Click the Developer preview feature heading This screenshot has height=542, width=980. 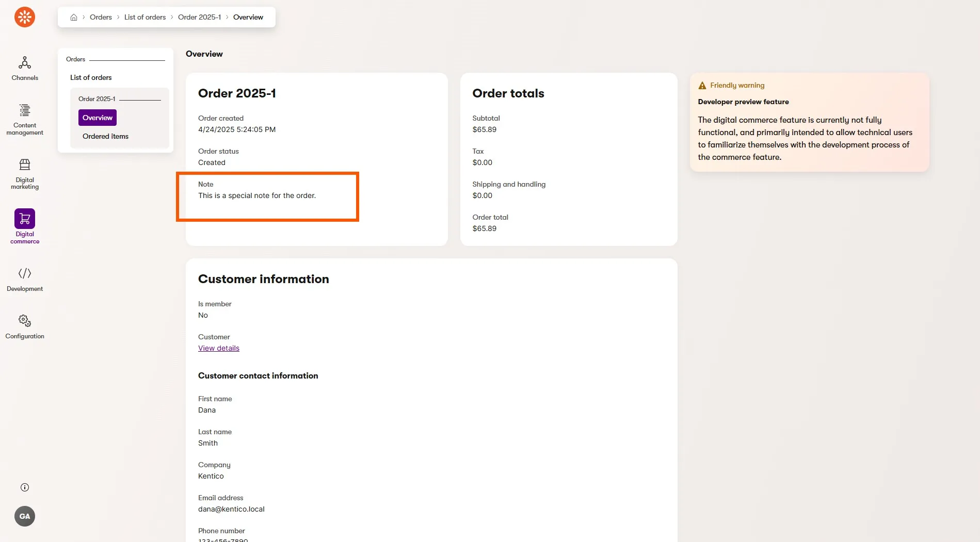pos(743,102)
